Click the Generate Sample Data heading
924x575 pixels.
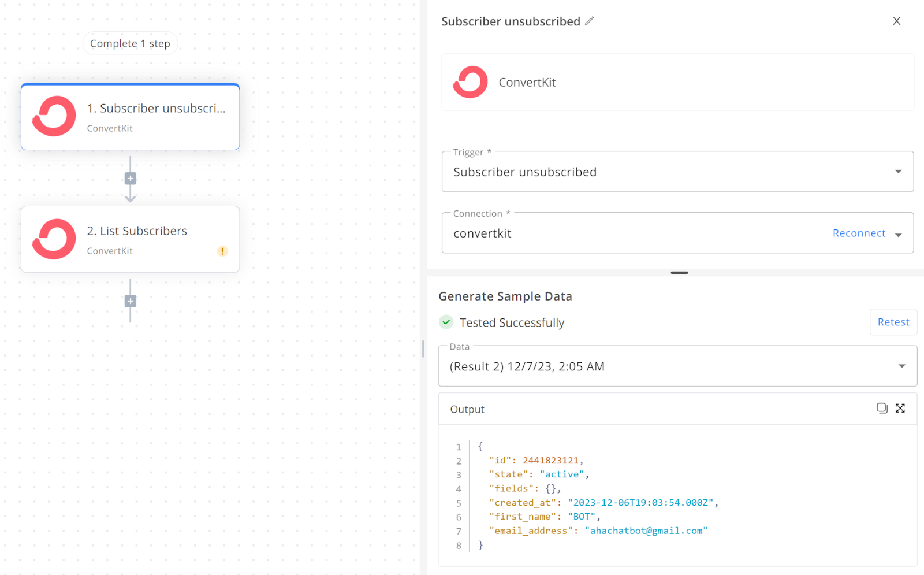coord(505,296)
